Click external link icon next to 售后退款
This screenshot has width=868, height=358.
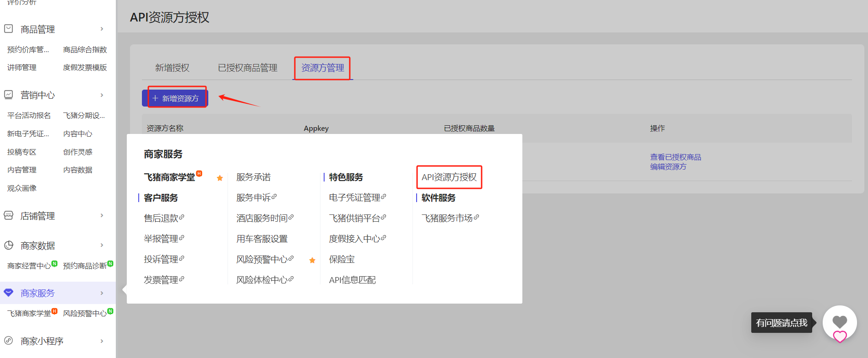point(182,217)
